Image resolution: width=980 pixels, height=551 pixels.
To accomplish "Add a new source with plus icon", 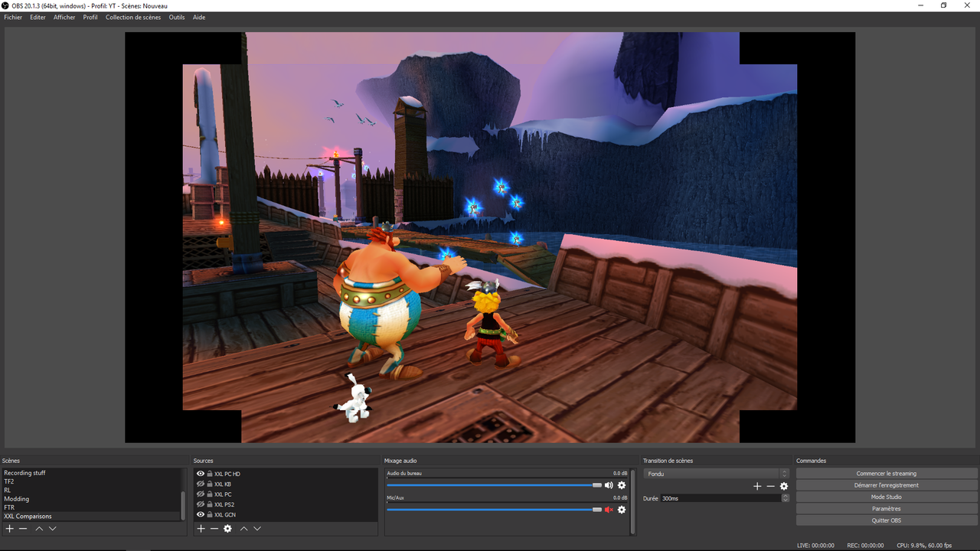I will coord(201,529).
